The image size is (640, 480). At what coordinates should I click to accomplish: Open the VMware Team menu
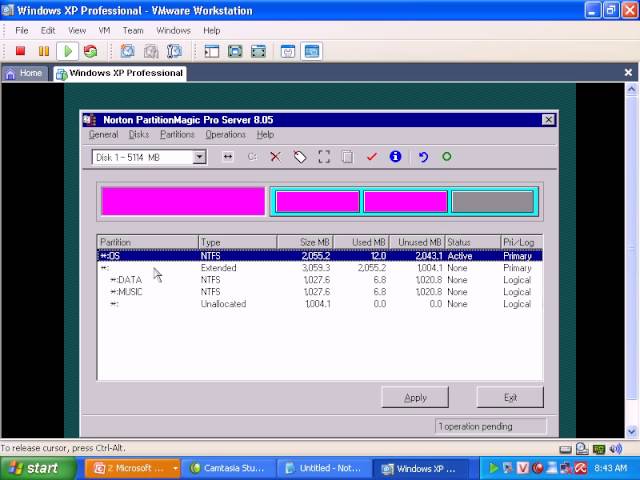click(133, 31)
